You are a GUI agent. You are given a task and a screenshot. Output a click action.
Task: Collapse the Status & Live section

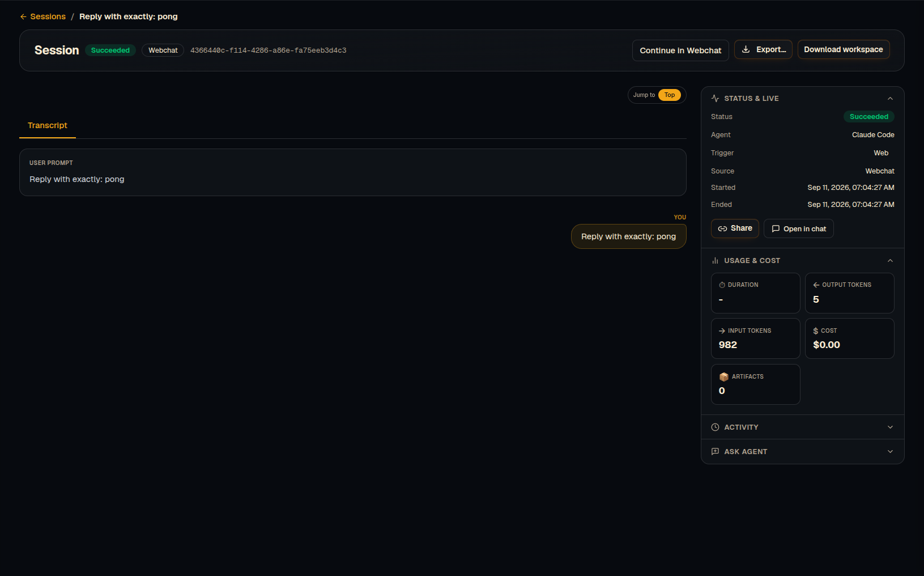(x=890, y=98)
